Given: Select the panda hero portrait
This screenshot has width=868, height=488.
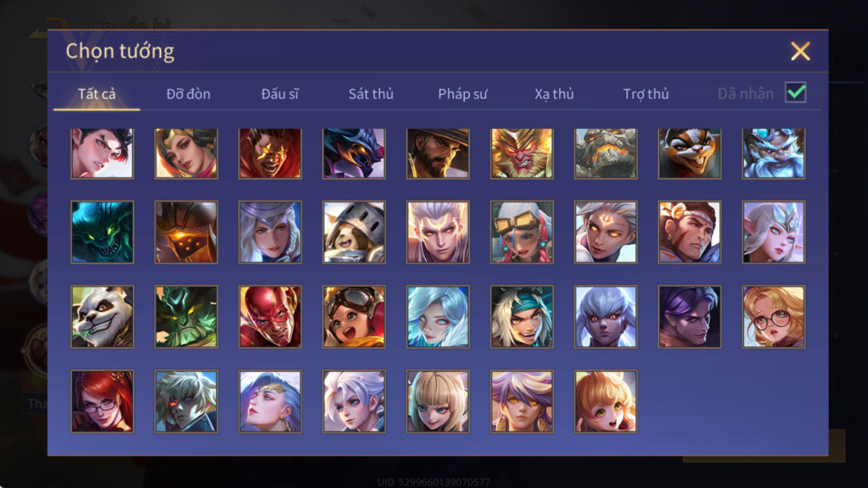Looking at the screenshot, I should click(x=102, y=317).
